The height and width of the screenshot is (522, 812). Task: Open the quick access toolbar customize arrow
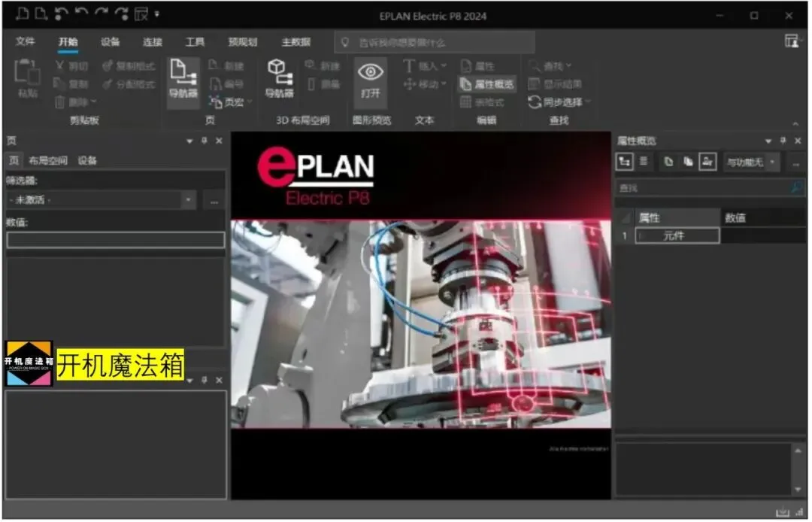coord(157,14)
